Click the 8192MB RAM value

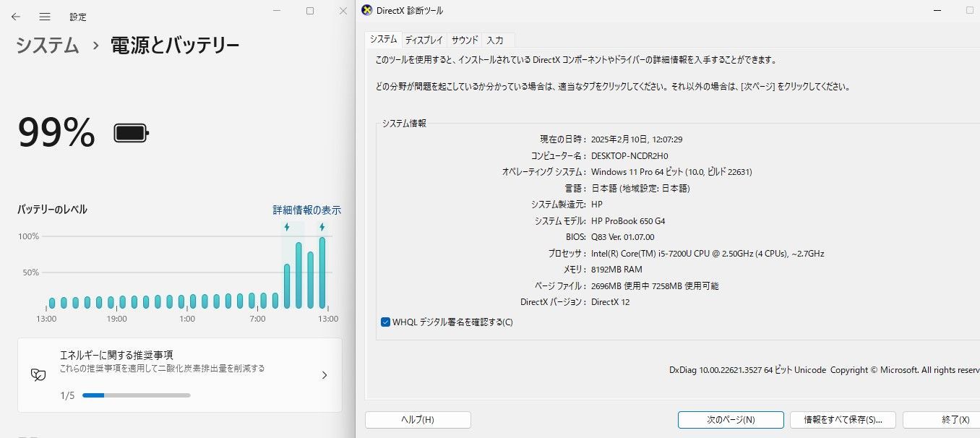coord(616,270)
